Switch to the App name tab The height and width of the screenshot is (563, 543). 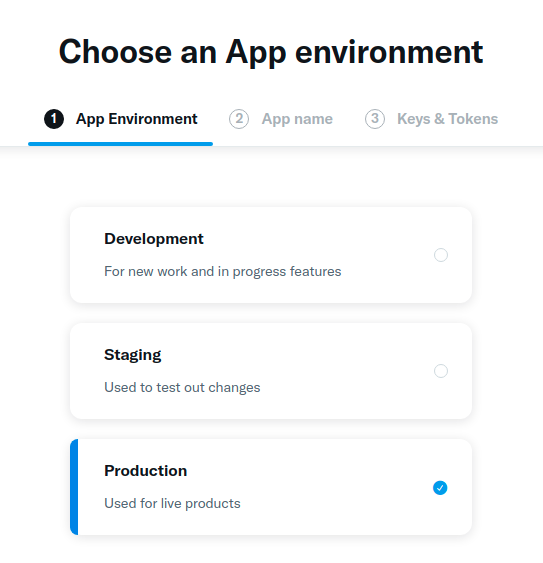pos(281,119)
